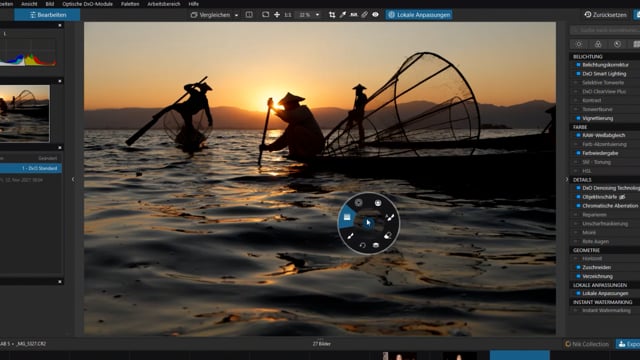Select the auto mask brush in radial menu
Viewport: 640px width, 360px height.
point(390,218)
